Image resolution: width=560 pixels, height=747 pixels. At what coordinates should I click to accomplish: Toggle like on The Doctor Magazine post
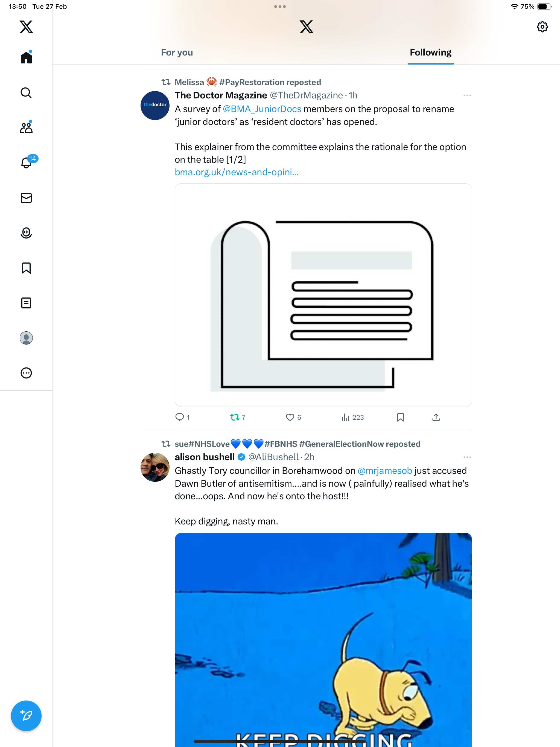[x=293, y=418]
